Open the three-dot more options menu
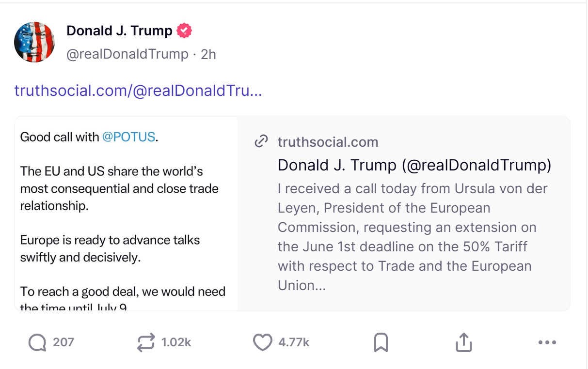The width and height of the screenshot is (588, 369). [x=547, y=343]
